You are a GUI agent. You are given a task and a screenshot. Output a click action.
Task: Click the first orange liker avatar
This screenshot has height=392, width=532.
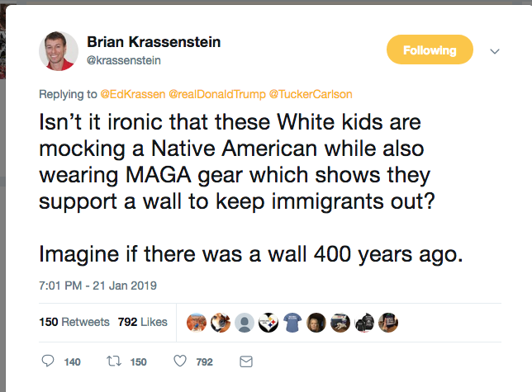[x=197, y=323]
